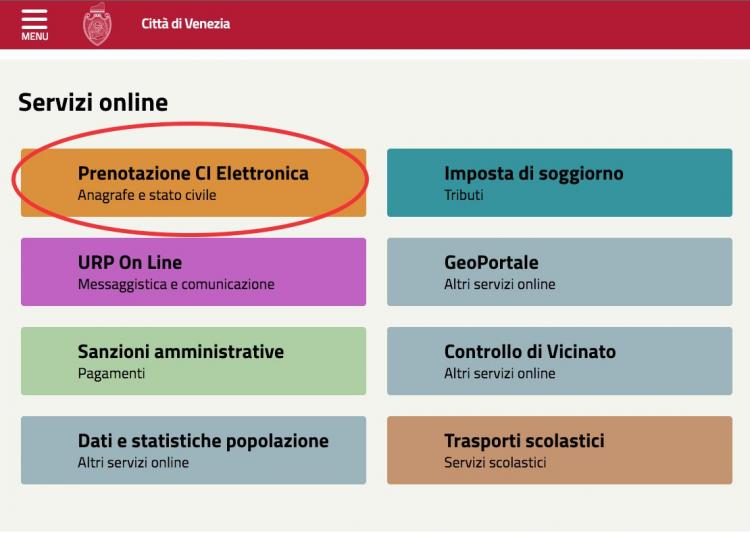Open Controllo di Vicinato service

pos(560,361)
